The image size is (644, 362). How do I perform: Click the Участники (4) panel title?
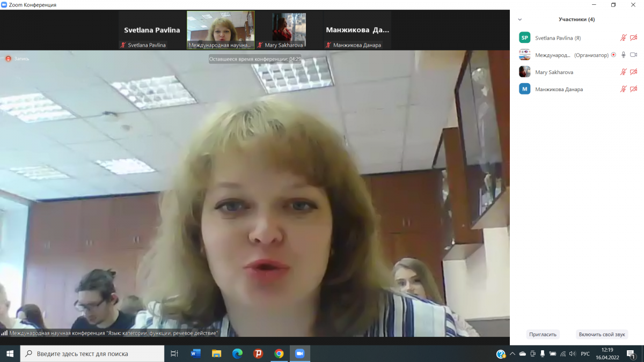click(576, 19)
